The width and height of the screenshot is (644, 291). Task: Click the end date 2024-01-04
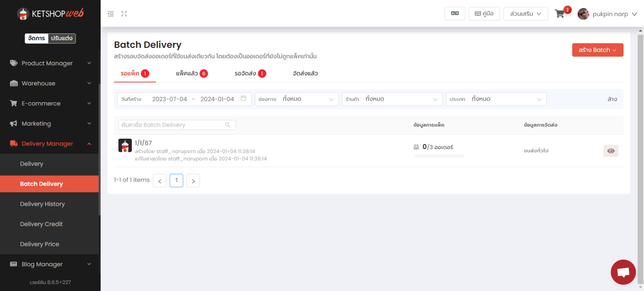[217, 99]
